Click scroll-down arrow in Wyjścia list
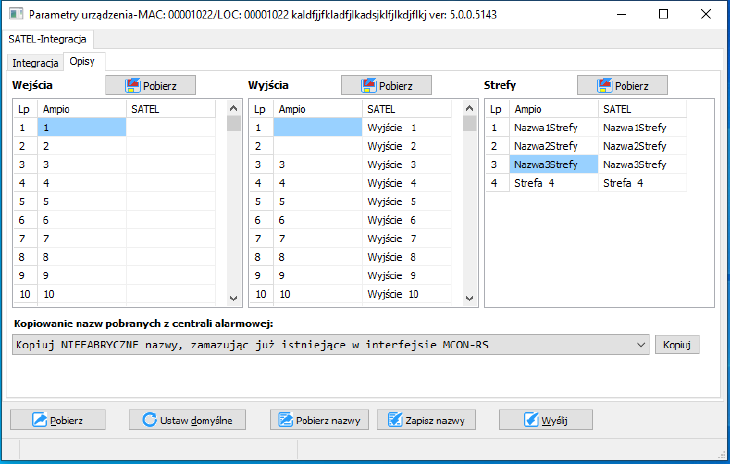This screenshot has height=464, width=730. [x=469, y=298]
